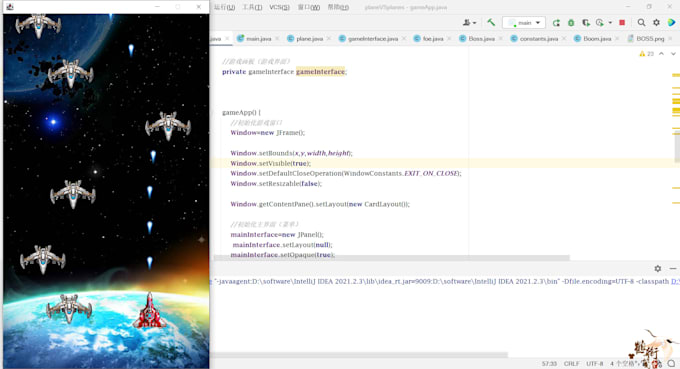Image resolution: width=680 pixels, height=369 pixels.
Task: Close the main.java tab
Action: (277, 39)
